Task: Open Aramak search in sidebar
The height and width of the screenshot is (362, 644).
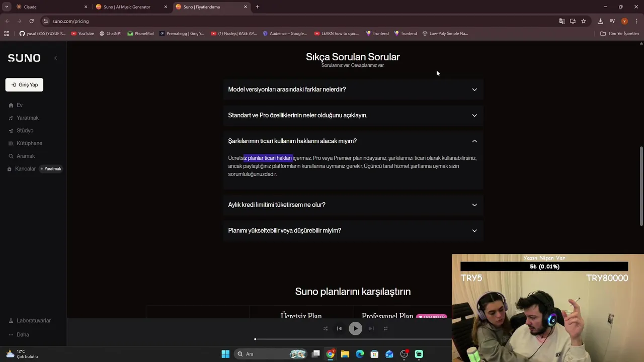Action: (x=22, y=156)
